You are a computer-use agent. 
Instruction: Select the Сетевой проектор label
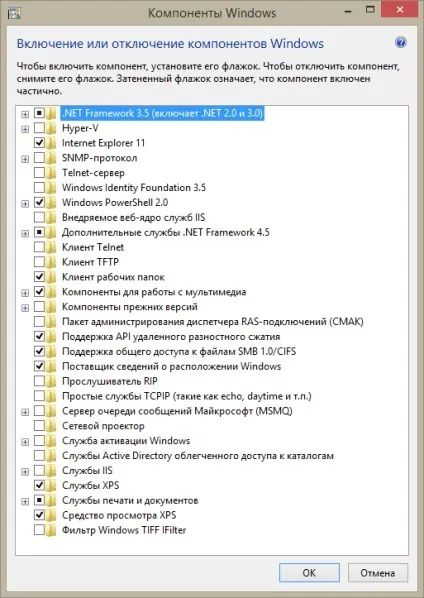(x=103, y=426)
